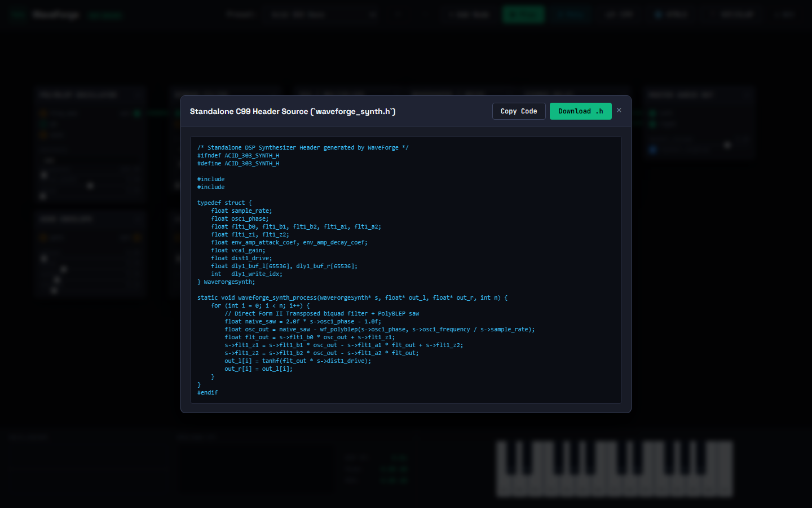Select the 'float dist1_drive;' line
This screenshot has width=812, height=508.
(241, 259)
